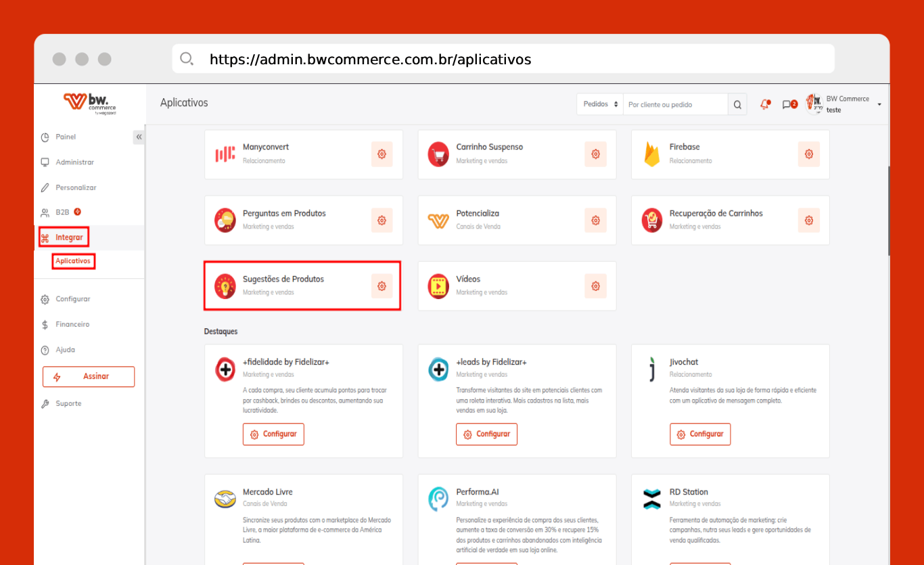The image size is (924, 565).
Task: Click the RD Station logo icon
Action: click(x=652, y=499)
